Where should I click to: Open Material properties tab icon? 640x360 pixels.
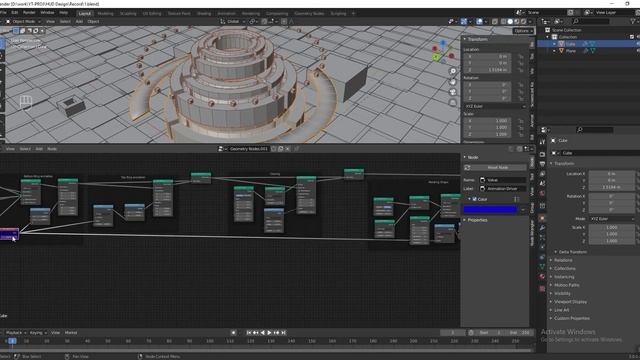point(542,277)
